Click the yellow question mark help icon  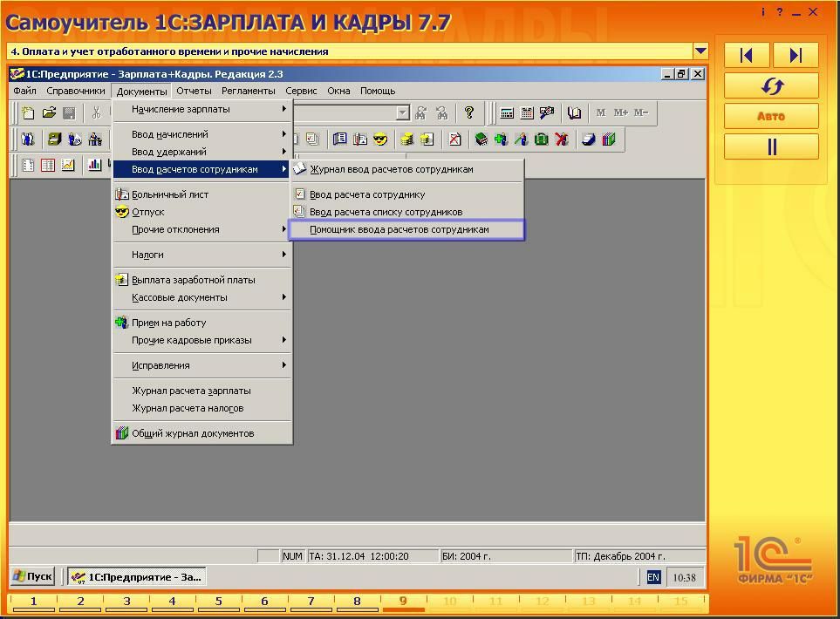coord(469,112)
